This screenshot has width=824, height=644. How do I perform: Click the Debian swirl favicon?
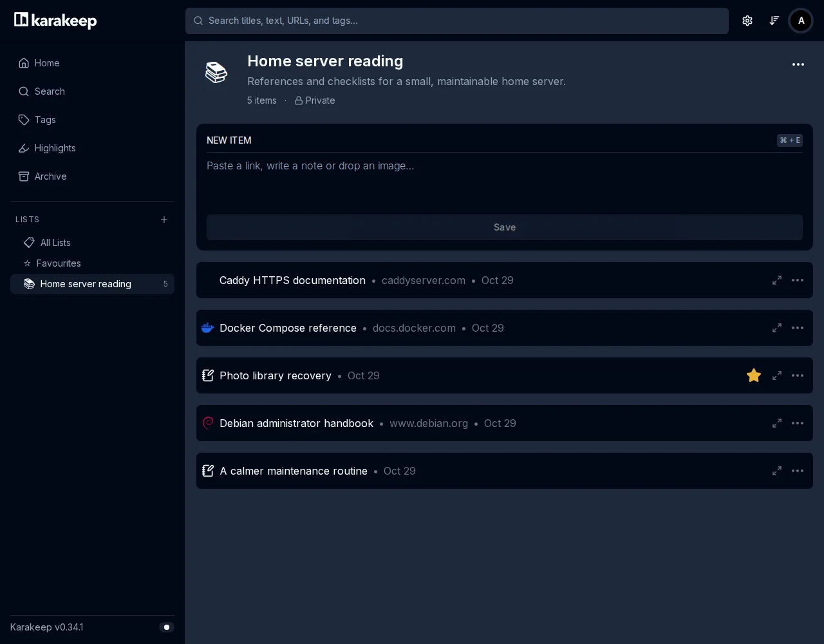(x=207, y=423)
